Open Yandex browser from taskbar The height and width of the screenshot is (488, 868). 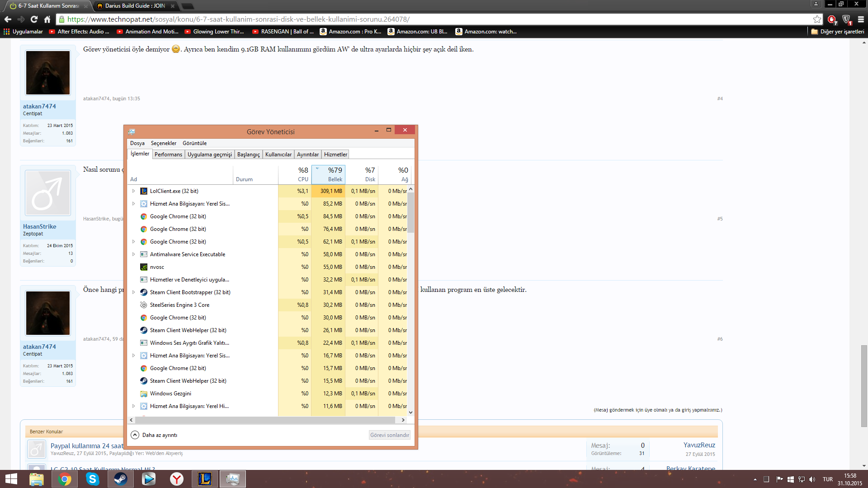[177, 479]
